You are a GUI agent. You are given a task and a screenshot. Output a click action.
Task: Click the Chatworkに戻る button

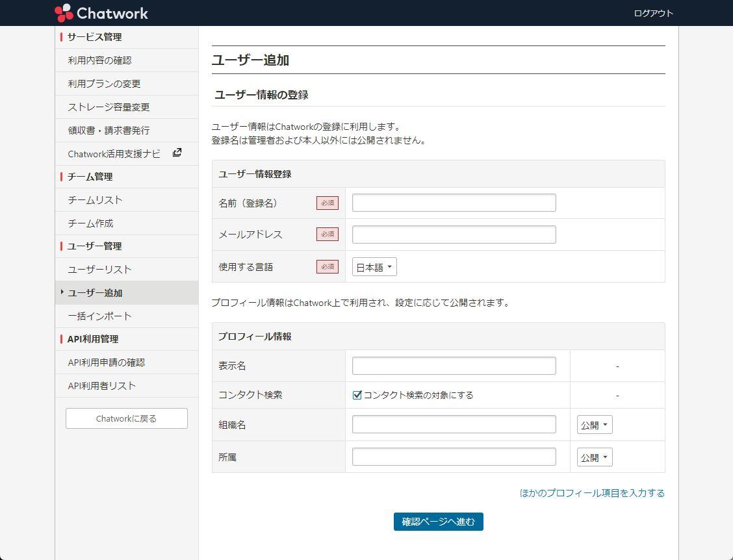(126, 418)
